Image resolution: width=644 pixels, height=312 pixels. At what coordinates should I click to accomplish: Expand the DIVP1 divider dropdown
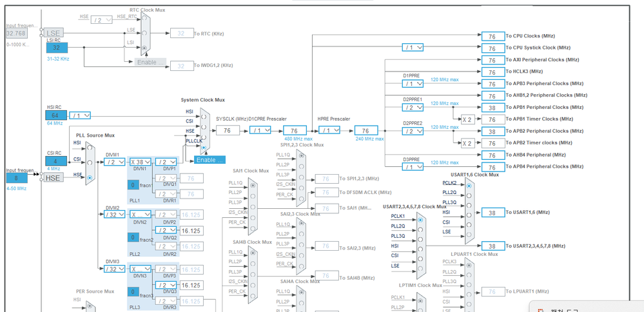coord(166,162)
